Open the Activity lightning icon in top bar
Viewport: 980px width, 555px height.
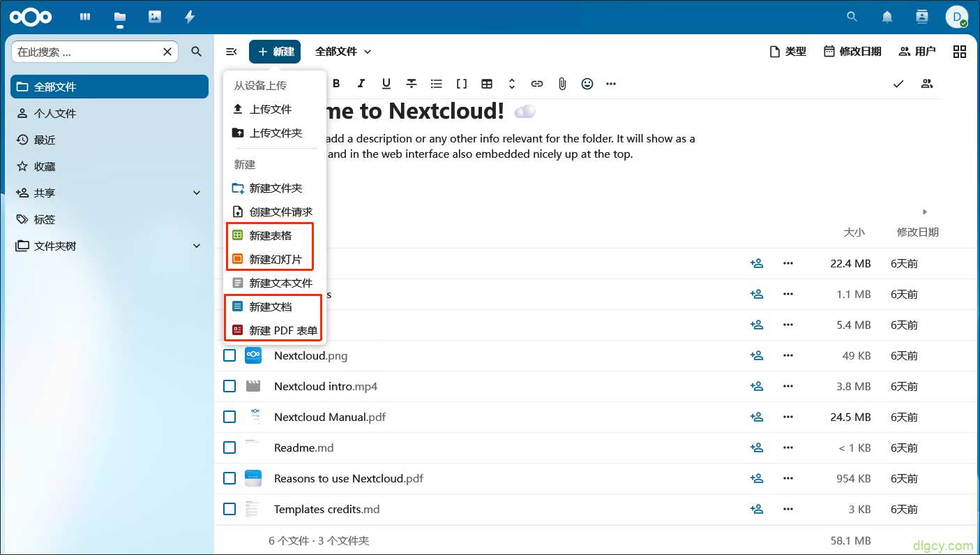click(x=190, y=17)
